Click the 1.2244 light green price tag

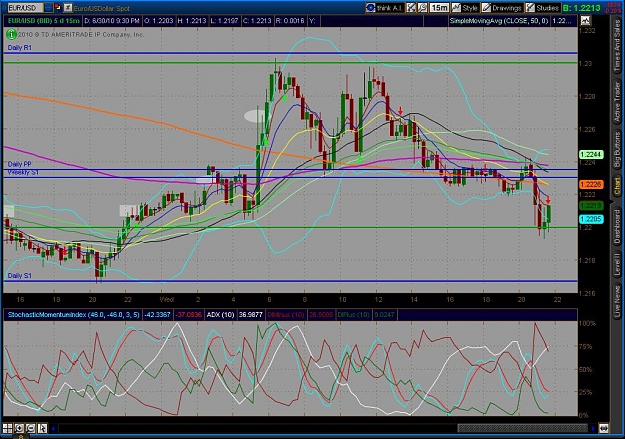click(591, 155)
